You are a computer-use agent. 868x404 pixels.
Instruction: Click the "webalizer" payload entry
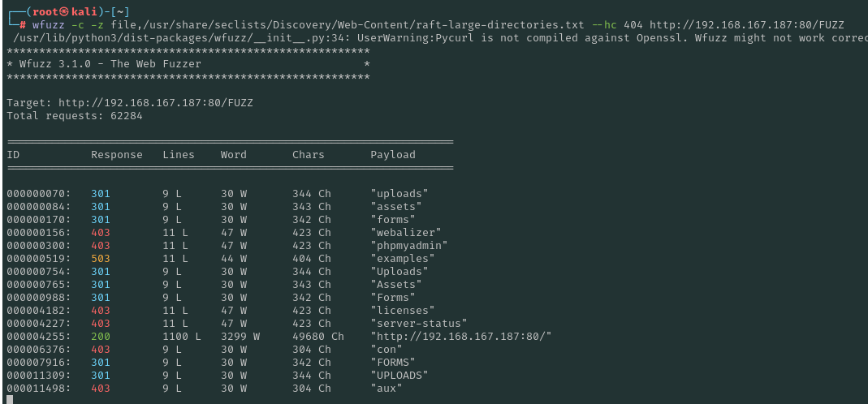(x=406, y=232)
